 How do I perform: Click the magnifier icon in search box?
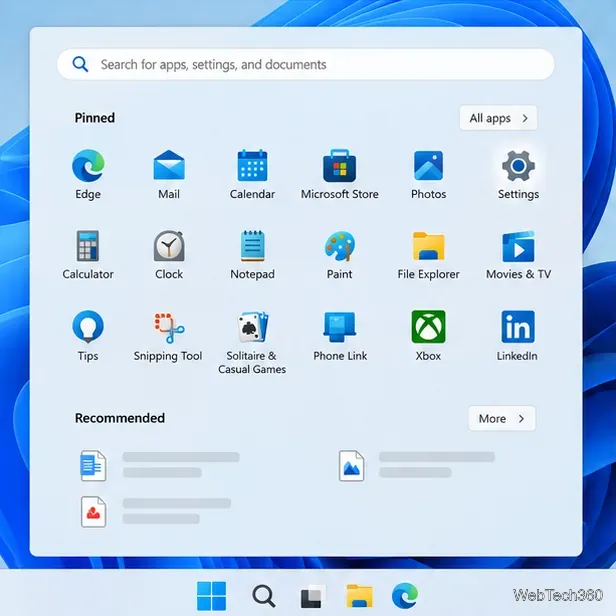coord(80,64)
